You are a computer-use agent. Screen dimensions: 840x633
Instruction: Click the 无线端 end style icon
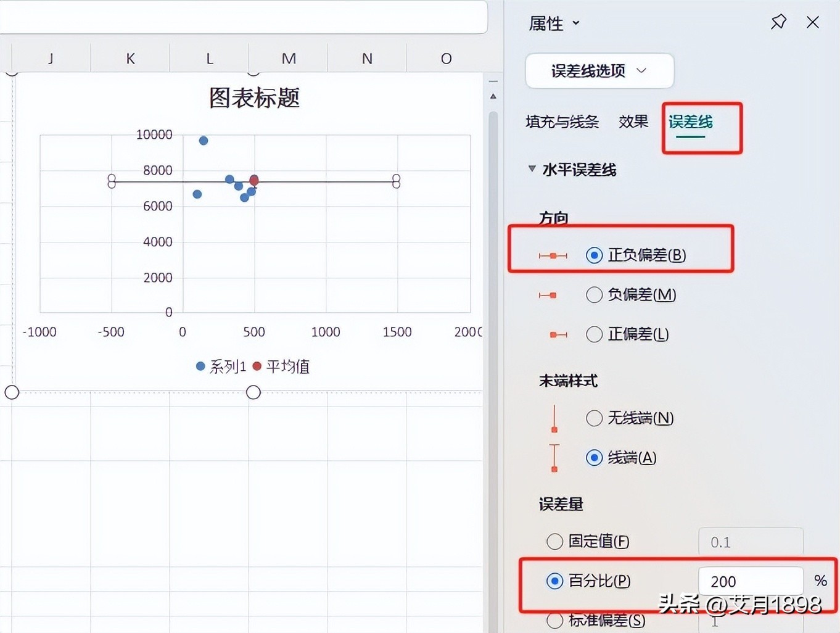[x=554, y=418]
